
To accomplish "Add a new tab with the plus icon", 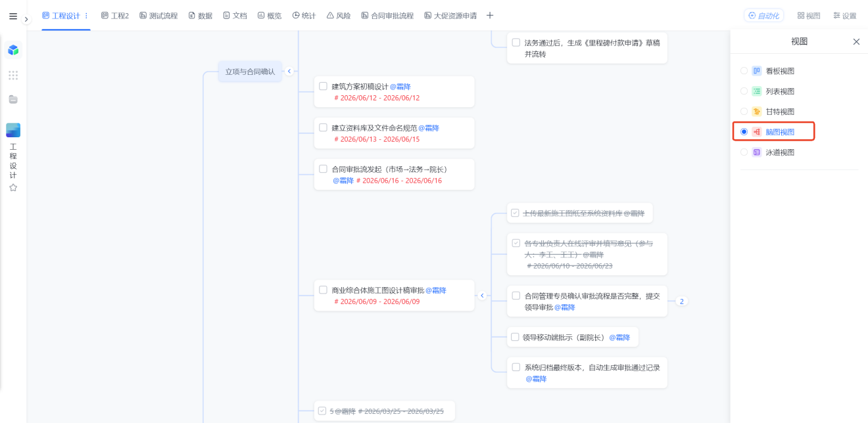I will click(x=489, y=15).
